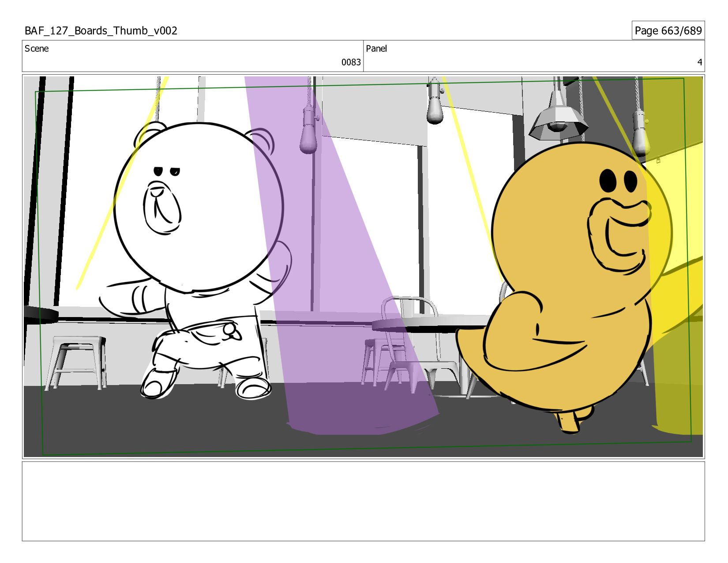Click the storyboard panel image
Viewport: 728px width, 563px height.
(363, 267)
